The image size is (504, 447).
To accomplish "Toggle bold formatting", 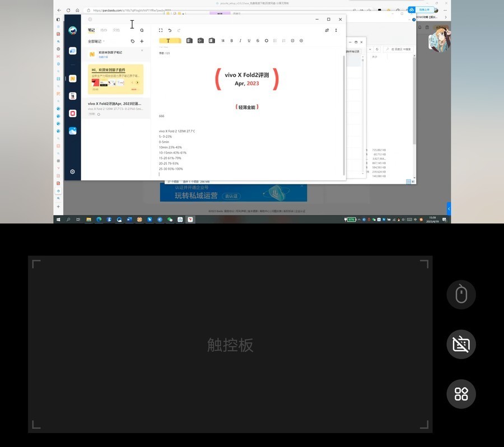I will (231, 40).
